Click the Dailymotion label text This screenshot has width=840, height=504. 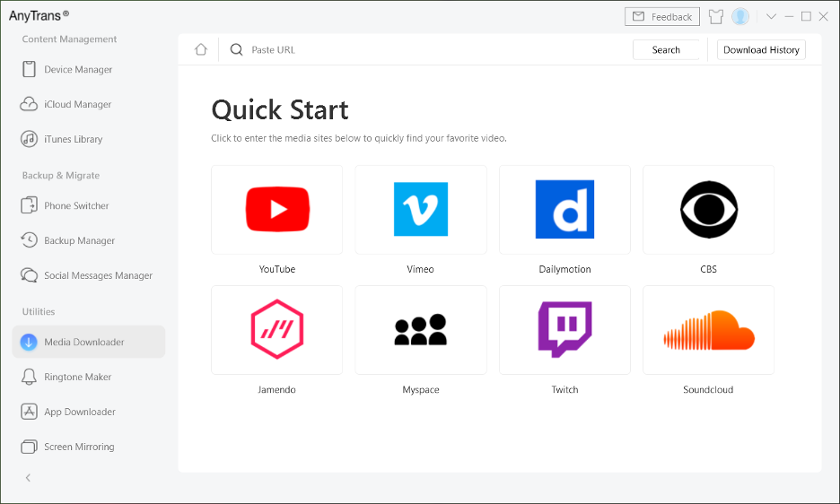564,269
